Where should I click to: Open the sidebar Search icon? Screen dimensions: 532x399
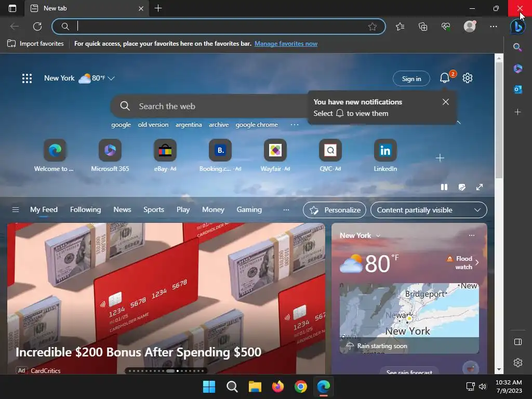(x=517, y=47)
